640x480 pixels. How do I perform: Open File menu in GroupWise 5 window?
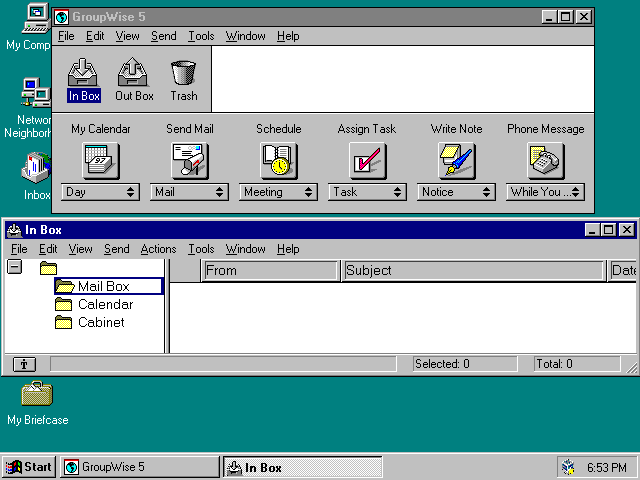pyautogui.click(x=66, y=36)
